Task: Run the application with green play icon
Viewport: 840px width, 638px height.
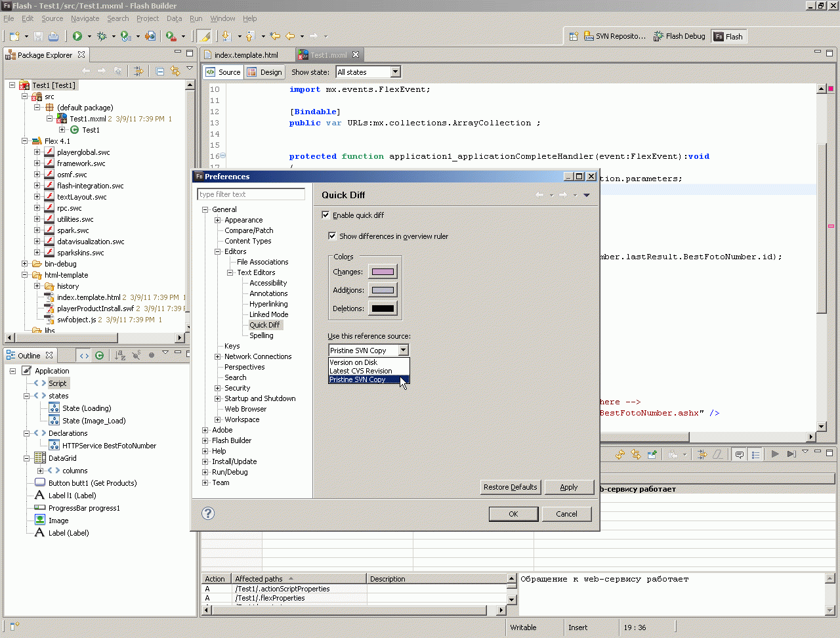Action: click(77, 36)
